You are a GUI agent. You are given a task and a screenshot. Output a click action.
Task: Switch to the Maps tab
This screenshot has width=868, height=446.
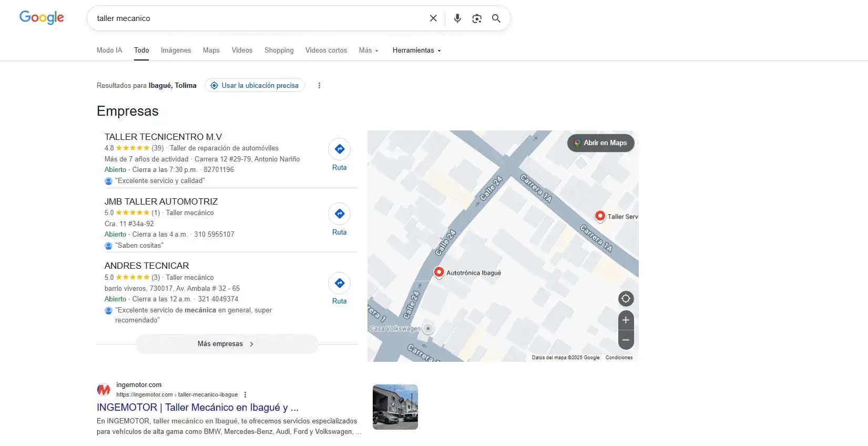click(x=211, y=50)
